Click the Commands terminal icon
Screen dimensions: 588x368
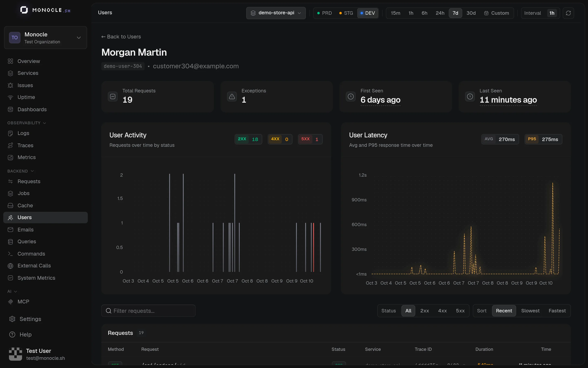[10, 254]
